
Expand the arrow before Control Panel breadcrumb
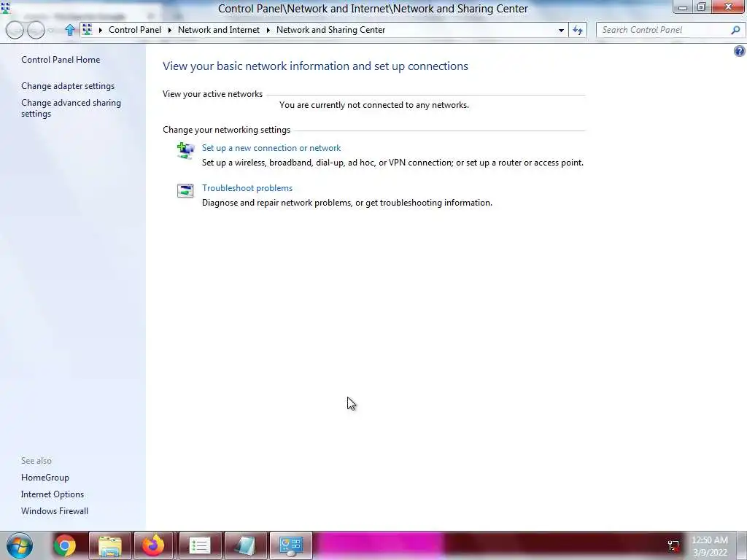pos(101,30)
